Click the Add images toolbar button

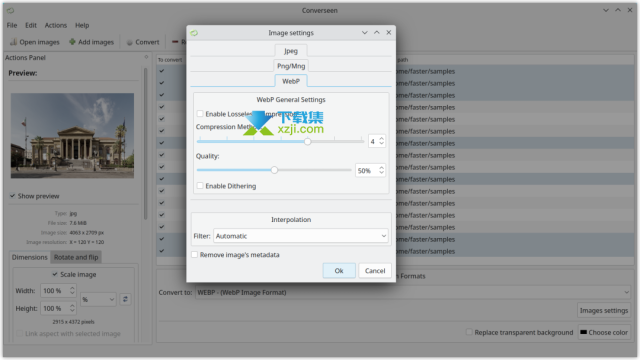91,42
